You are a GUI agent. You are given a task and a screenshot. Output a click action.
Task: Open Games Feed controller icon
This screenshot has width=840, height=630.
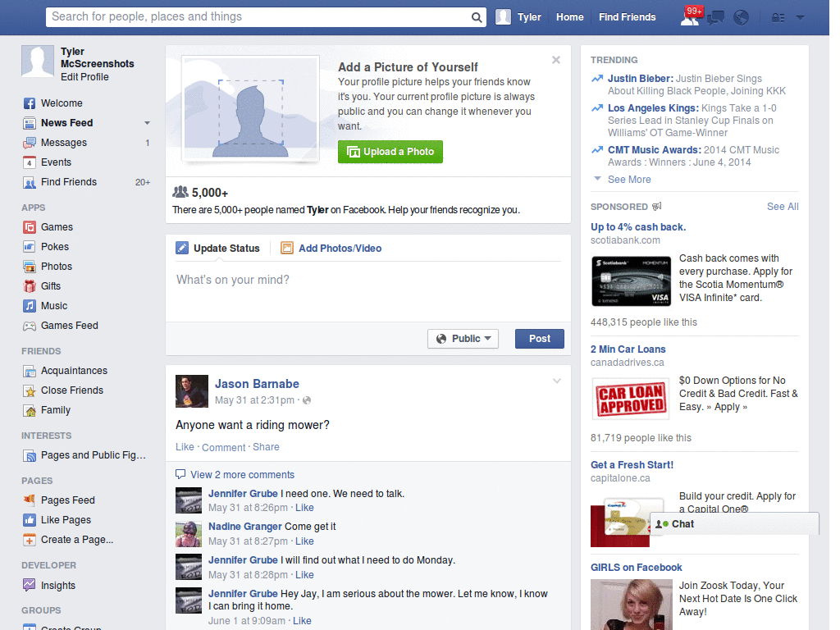(x=30, y=326)
